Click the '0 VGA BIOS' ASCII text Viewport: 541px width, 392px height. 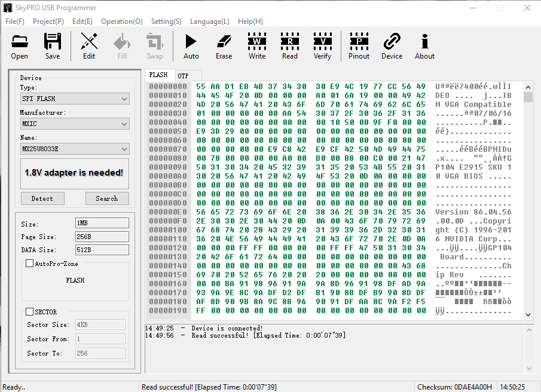point(459,176)
